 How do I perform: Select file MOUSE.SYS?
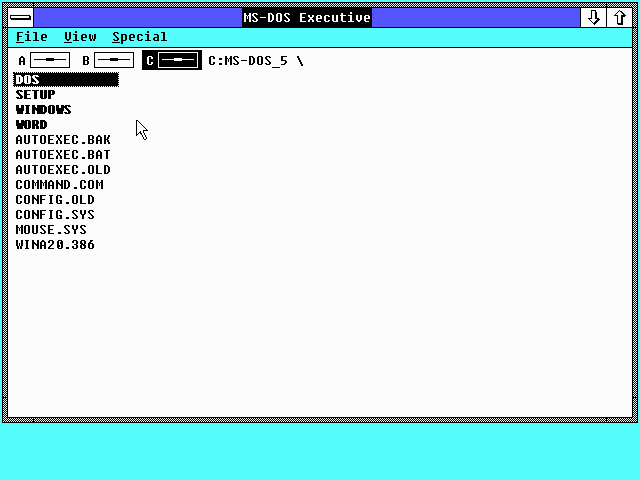pos(51,229)
